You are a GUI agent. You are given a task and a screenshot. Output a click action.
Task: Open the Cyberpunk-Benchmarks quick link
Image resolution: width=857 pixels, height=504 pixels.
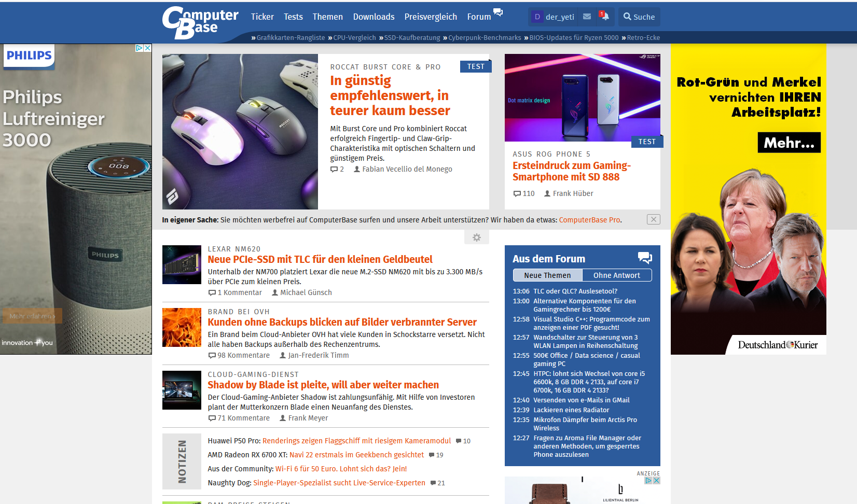click(485, 37)
